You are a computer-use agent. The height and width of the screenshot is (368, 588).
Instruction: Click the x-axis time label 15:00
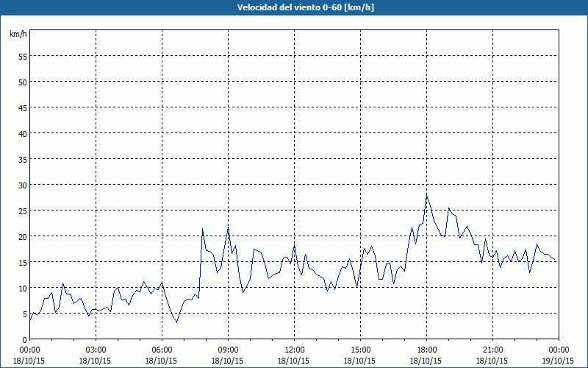pyautogui.click(x=360, y=350)
